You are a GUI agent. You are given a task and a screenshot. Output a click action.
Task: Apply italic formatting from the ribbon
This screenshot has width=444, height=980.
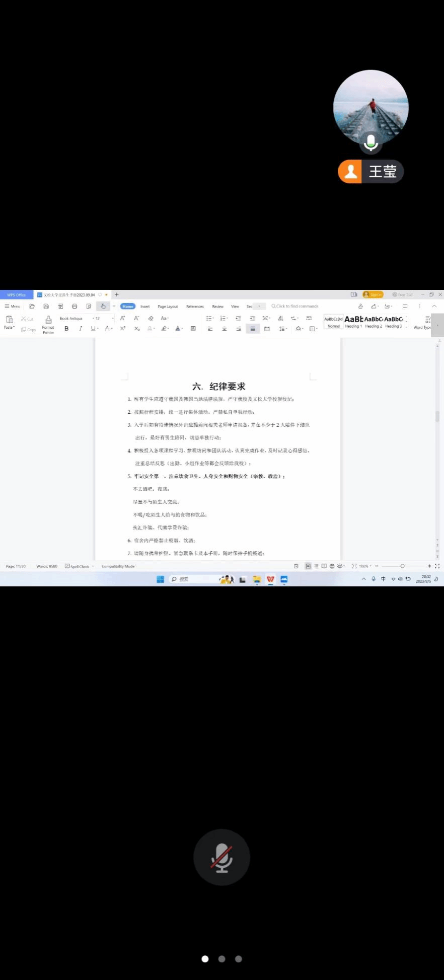(x=80, y=329)
